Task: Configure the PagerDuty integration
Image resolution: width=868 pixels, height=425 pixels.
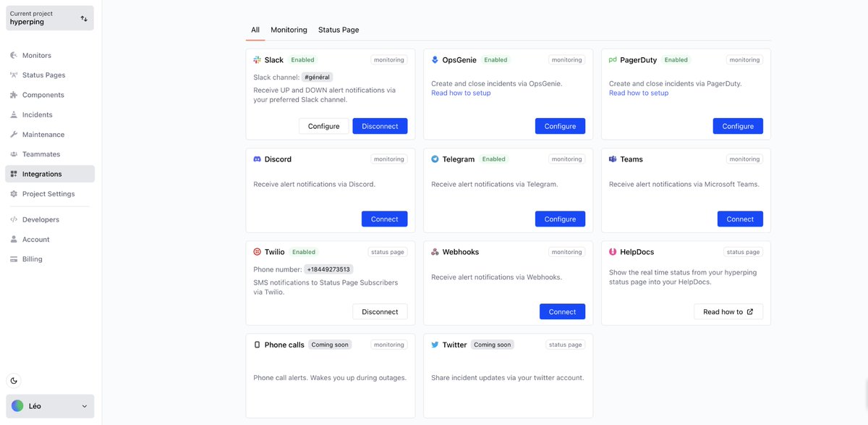Action: click(738, 126)
